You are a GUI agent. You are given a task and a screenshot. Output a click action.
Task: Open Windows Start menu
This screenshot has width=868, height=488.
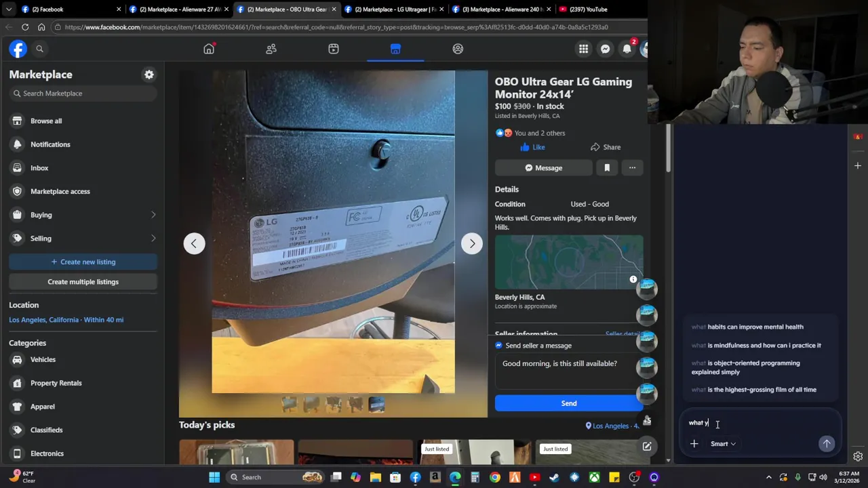[214, 477]
